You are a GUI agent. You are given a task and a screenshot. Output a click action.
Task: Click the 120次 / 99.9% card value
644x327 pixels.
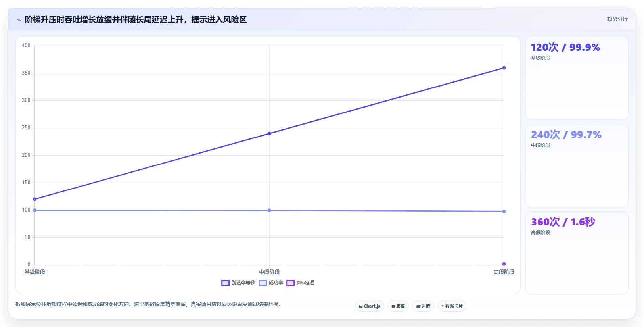565,47
